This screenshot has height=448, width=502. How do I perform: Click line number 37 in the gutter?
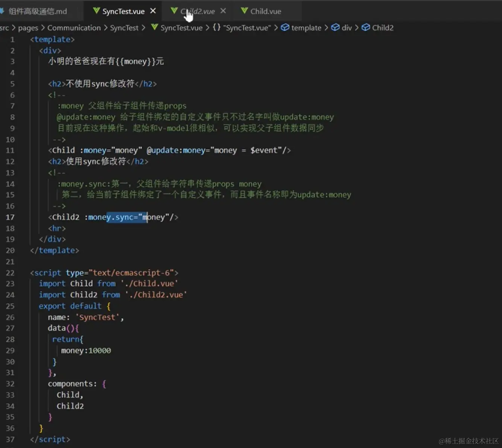coord(10,439)
